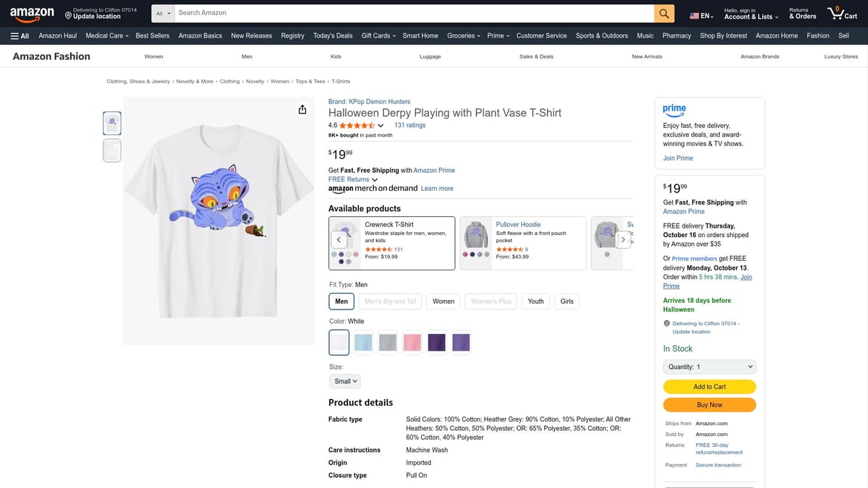Select the Women fit type

[443, 301]
